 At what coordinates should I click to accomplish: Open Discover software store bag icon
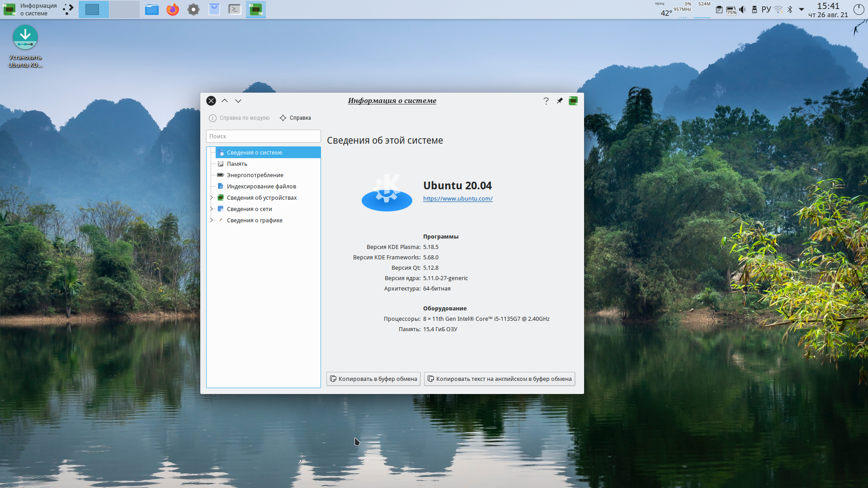point(214,9)
